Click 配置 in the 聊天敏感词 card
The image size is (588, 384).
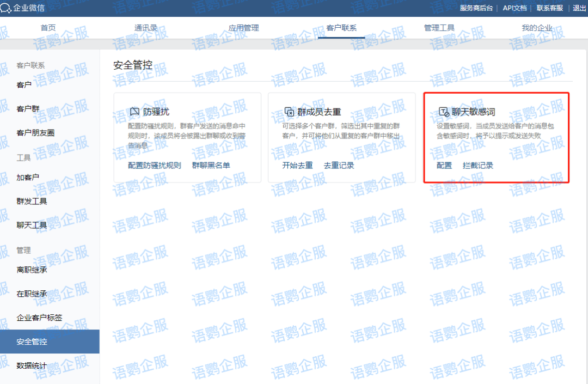pos(444,165)
